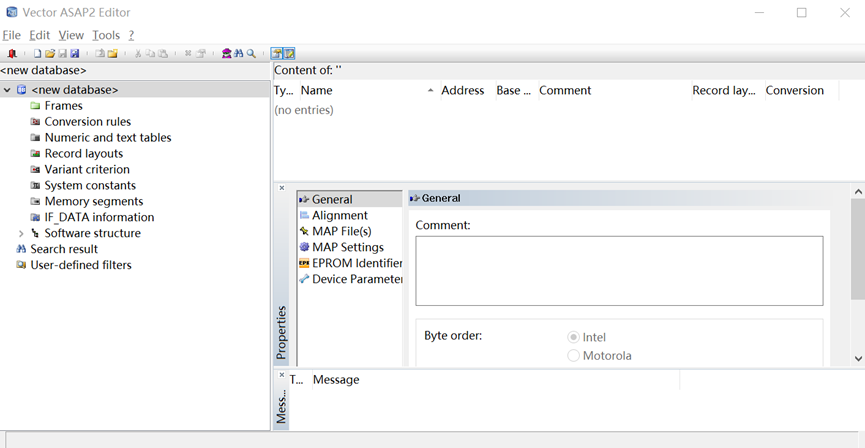Toggle the Message window toolbar button
Image resolution: width=865 pixels, height=448 pixels.
(x=289, y=54)
